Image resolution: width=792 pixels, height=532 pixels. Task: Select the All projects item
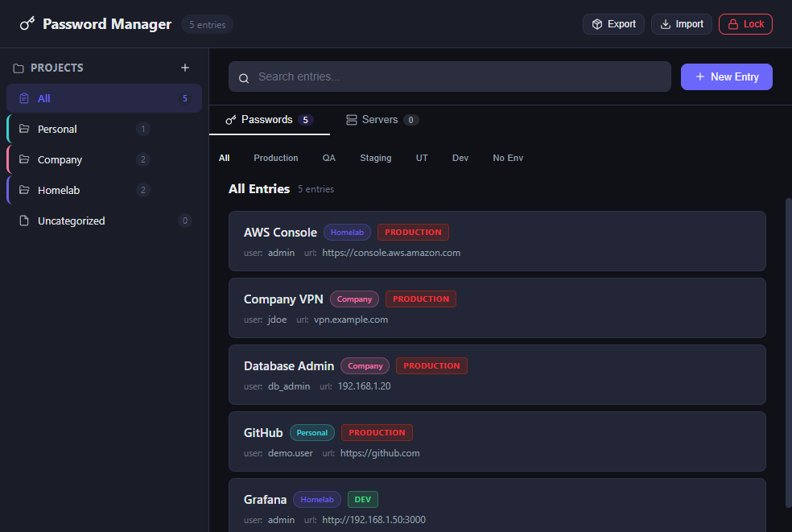[x=104, y=98]
